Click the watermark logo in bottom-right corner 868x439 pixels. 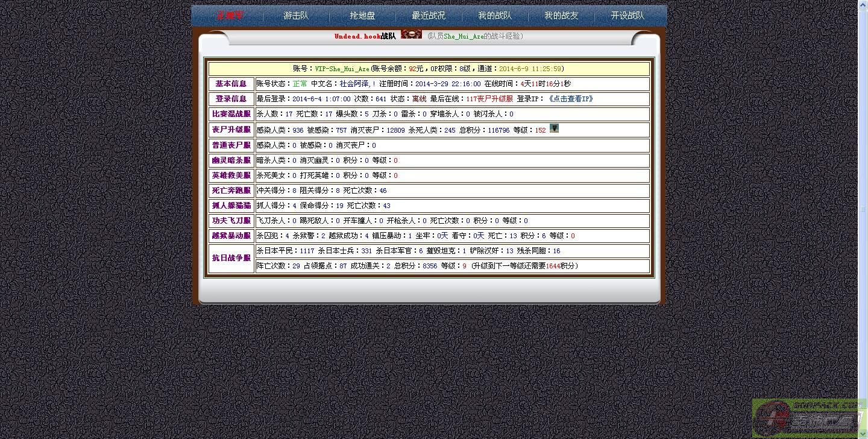pyautogui.click(x=805, y=417)
